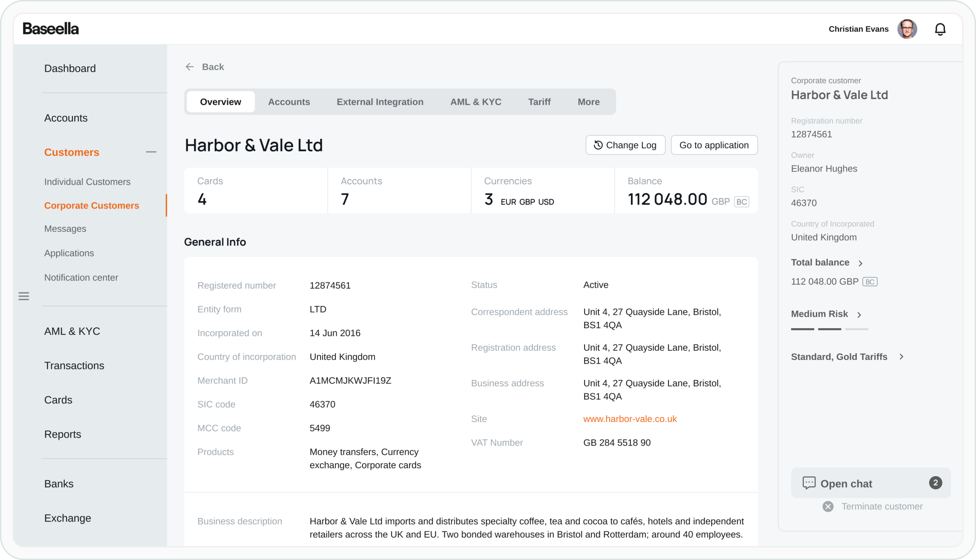The height and width of the screenshot is (560, 976).
Task: Click the Active status value
Action: (x=596, y=285)
